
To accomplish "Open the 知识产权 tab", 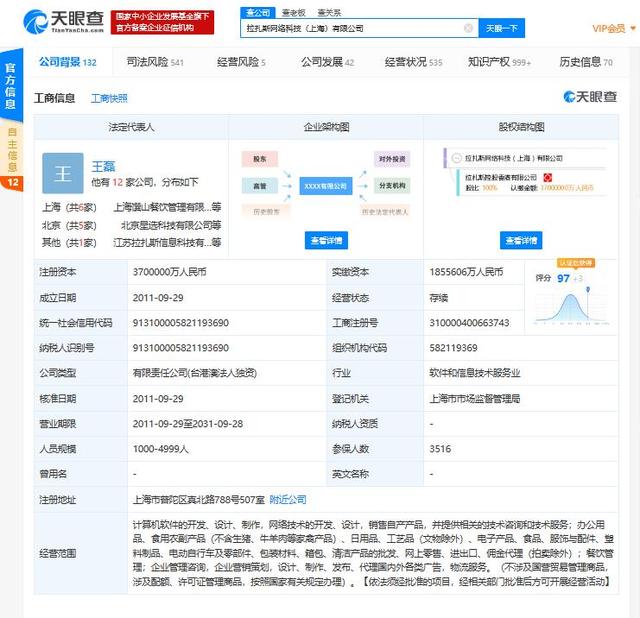I will click(x=499, y=62).
